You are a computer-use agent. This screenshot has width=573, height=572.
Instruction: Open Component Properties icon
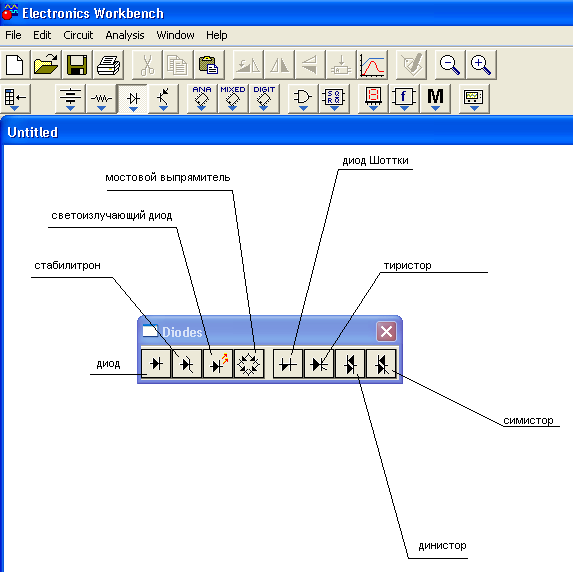tap(411, 65)
